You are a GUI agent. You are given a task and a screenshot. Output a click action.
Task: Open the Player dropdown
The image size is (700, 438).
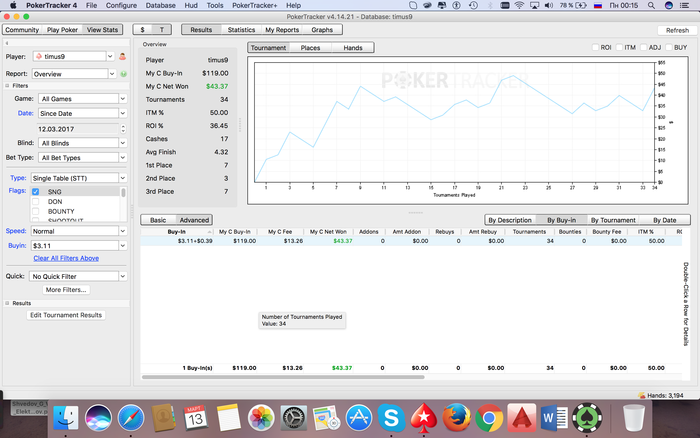[110, 56]
